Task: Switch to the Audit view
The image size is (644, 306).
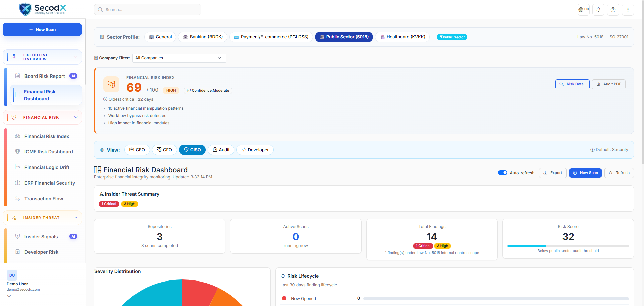Action: 221,150
